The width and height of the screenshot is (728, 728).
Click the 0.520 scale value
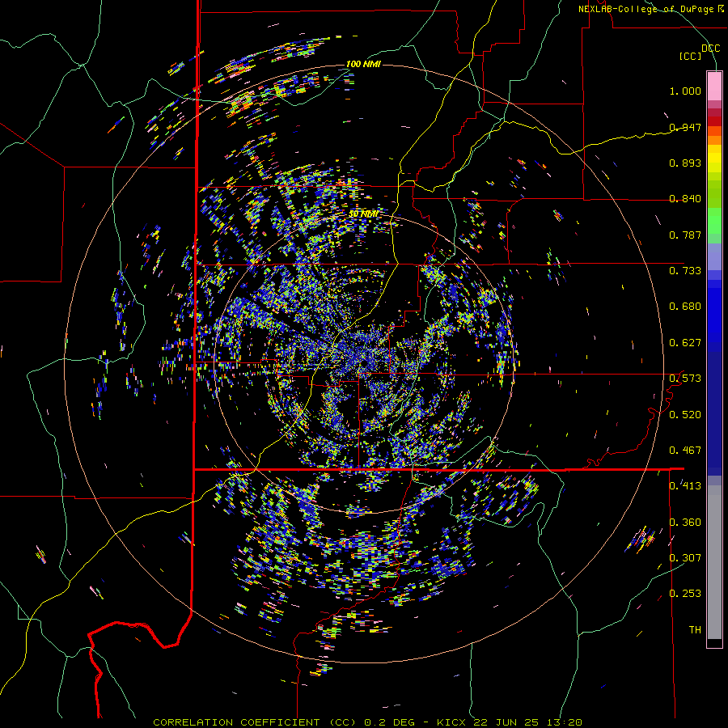(685, 415)
